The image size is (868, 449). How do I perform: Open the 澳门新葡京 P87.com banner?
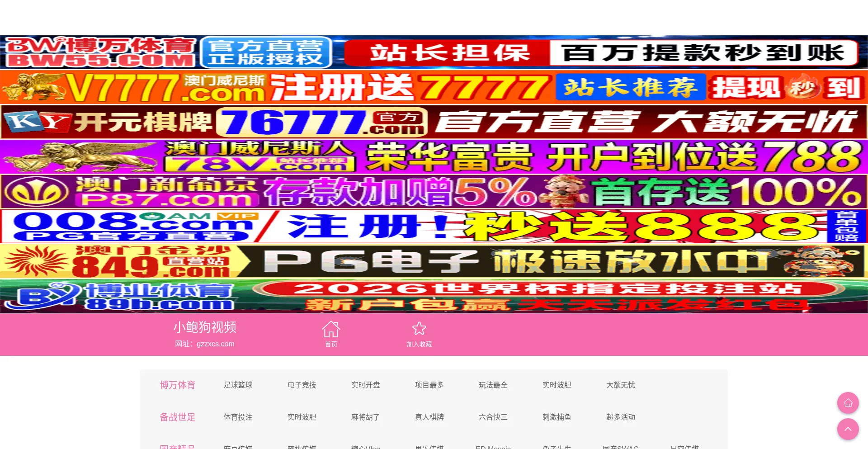(x=434, y=191)
